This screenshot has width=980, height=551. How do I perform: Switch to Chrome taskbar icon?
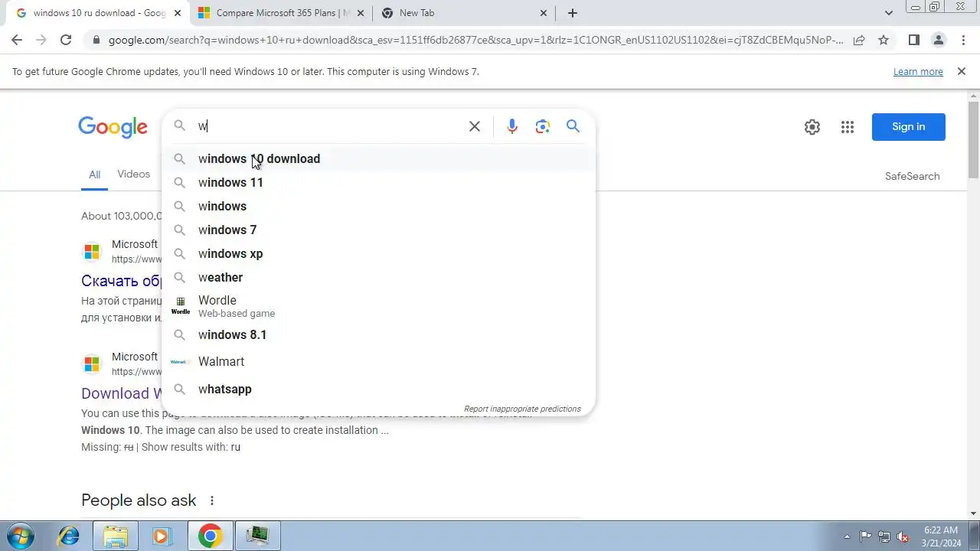click(210, 536)
